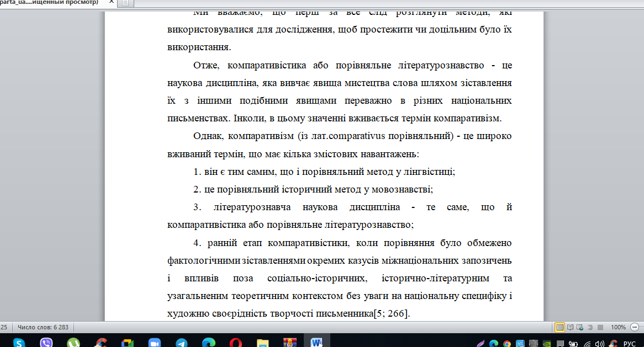Image resolution: width=644 pixels, height=347 pixels.
Task: Click the Edge icon in system tray
Action: 494,344
